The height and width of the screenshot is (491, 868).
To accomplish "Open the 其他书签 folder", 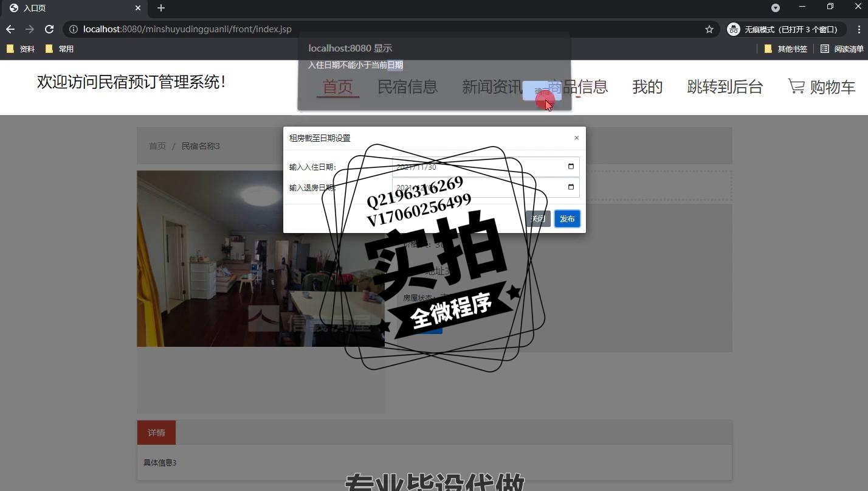I will [786, 49].
